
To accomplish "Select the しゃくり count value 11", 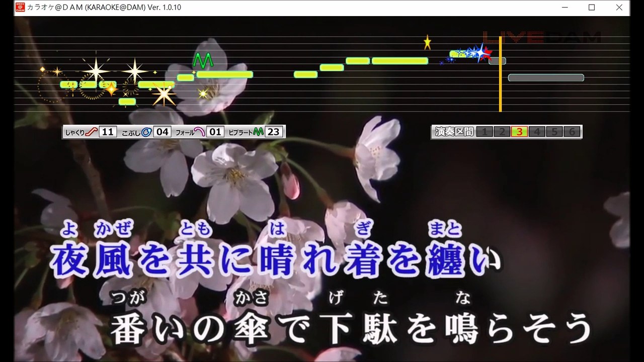I will point(108,132).
